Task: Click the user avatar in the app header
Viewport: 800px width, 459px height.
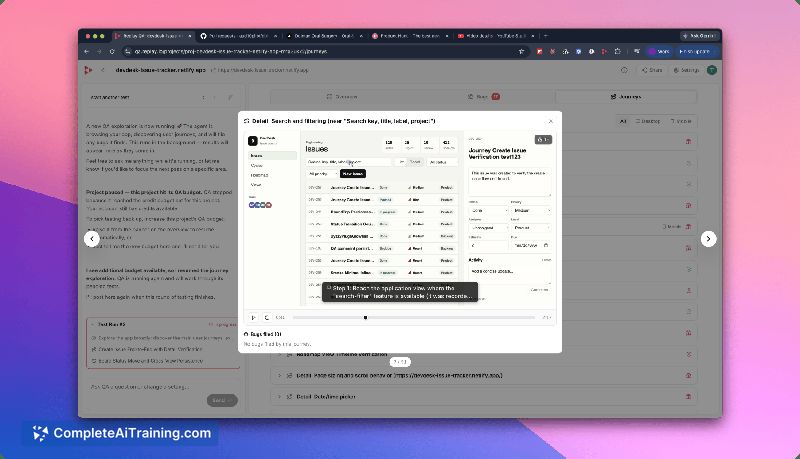Action: click(x=712, y=70)
